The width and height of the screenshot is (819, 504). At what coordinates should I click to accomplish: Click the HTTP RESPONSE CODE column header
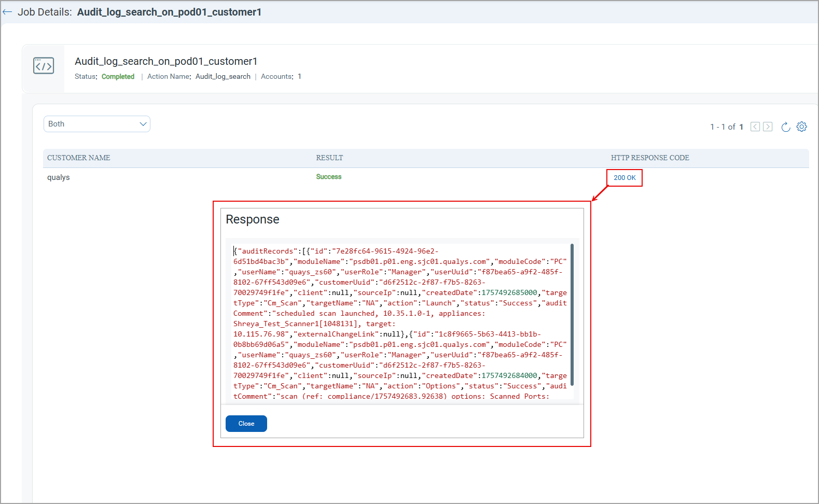[x=650, y=158]
